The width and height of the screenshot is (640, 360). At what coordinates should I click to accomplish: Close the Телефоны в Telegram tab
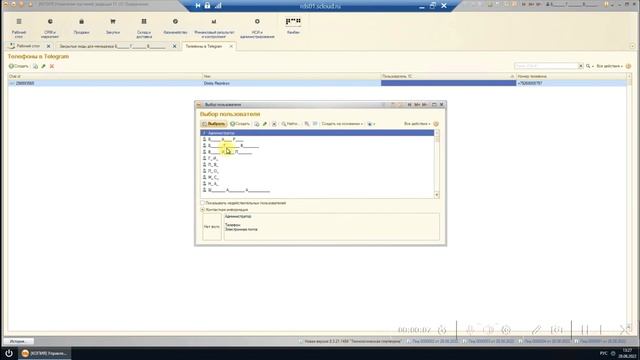[231, 47]
